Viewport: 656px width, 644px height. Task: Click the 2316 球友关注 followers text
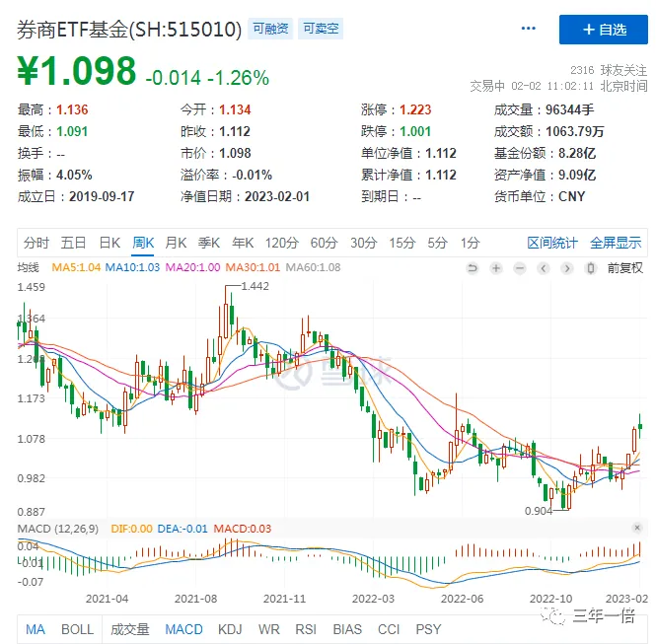(x=609, y=70)
